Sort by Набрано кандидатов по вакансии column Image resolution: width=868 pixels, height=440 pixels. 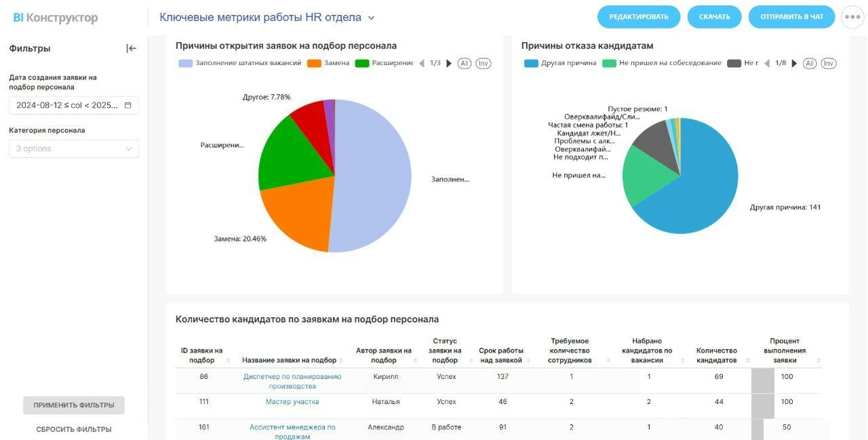tap(682, 360)
